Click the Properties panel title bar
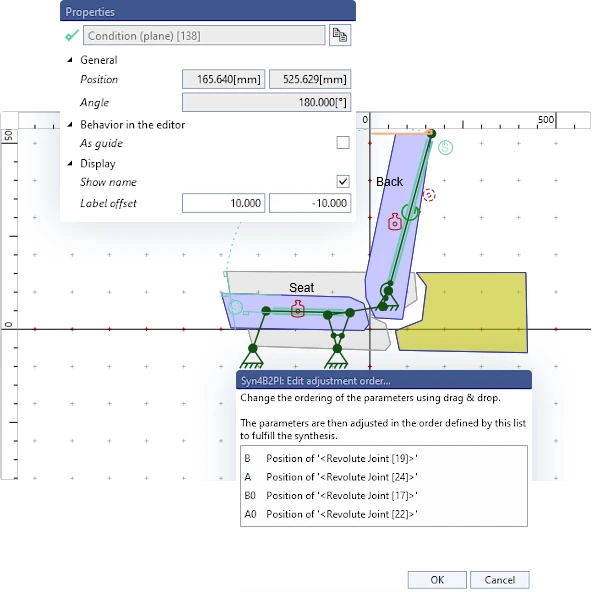 208,11
